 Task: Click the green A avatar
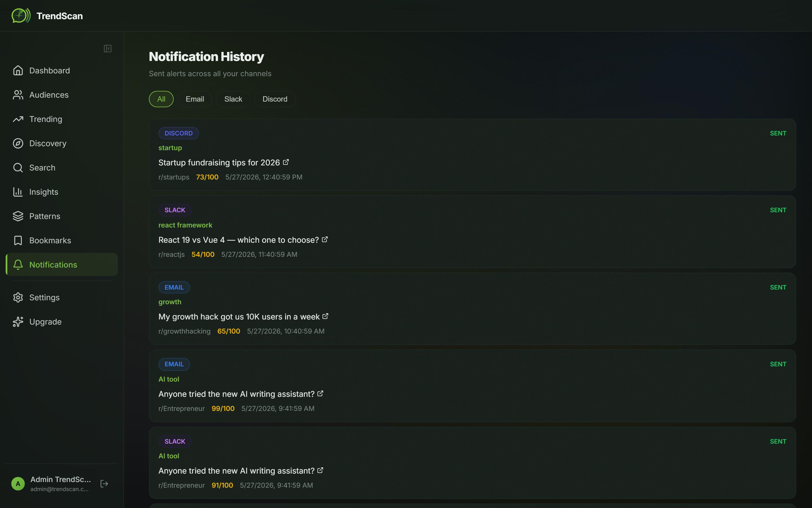pyautogui.click(x=18, y=484)
